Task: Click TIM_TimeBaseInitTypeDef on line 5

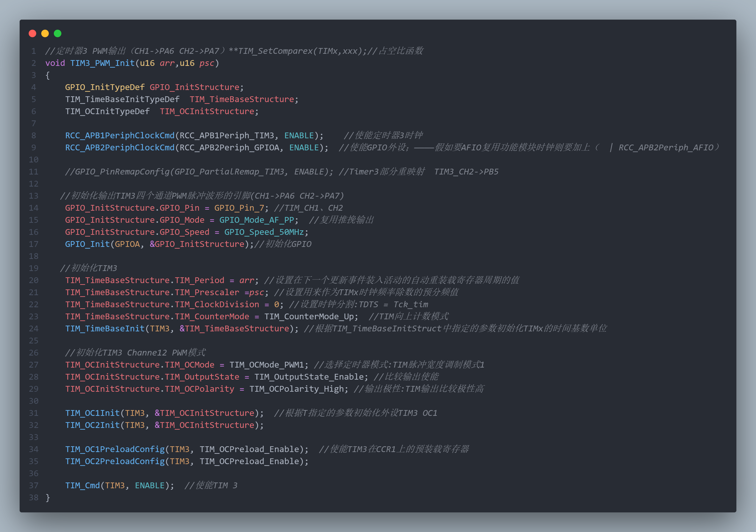Action: click(122, 99)
